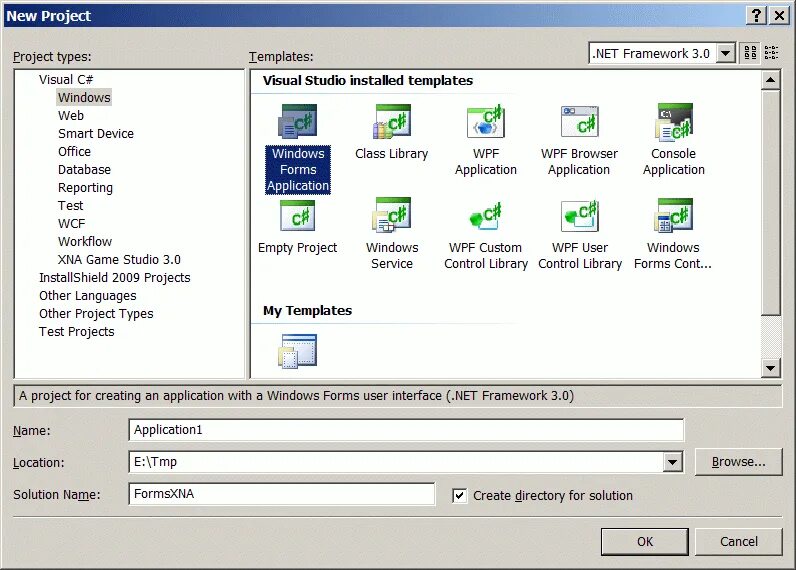Select the Other Languages node
Viewport: 796px width, 570px height.
tap(88, 296)
